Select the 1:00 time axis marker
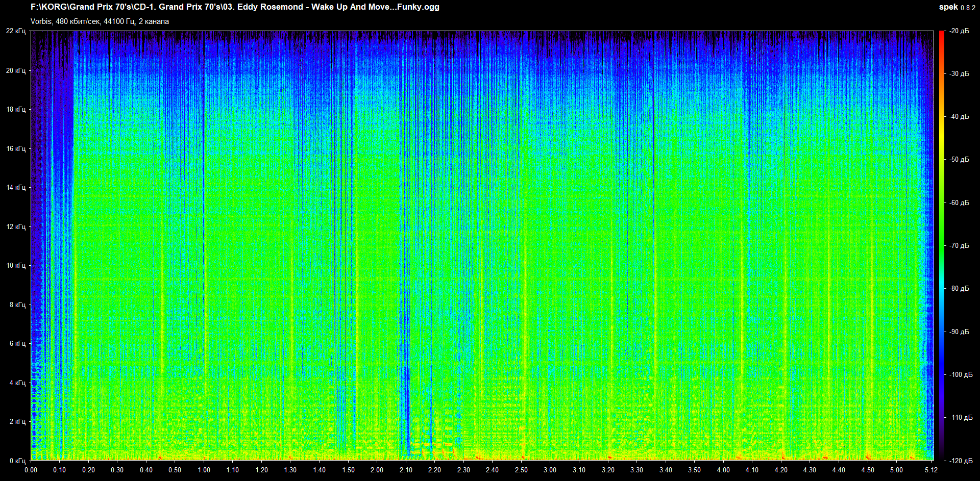 click(x=204, y=470)
